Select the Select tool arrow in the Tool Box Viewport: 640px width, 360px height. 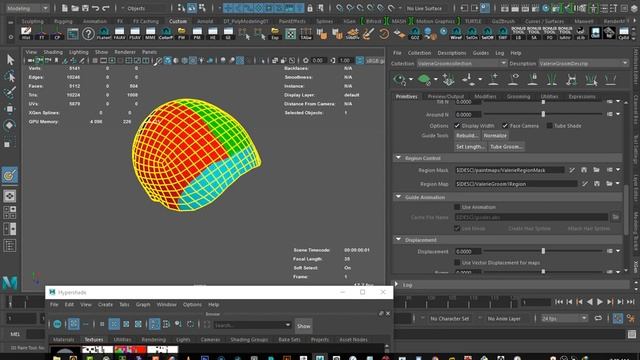point(10,60)
